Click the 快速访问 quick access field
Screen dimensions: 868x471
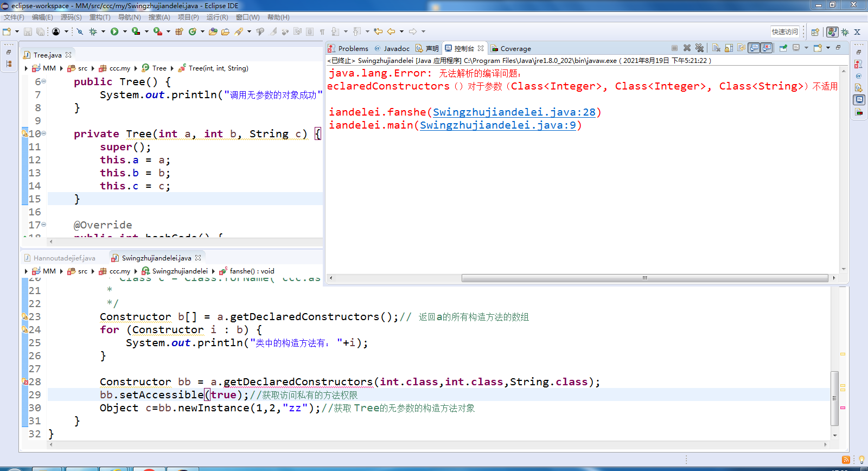785,32
